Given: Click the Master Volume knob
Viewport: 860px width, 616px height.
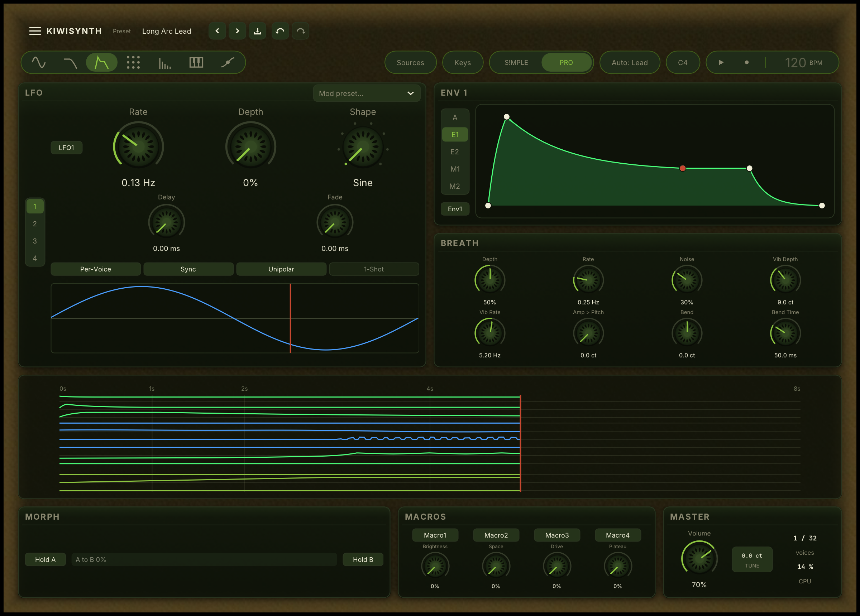Looking at the screenshot, I should tap(699, 558).
